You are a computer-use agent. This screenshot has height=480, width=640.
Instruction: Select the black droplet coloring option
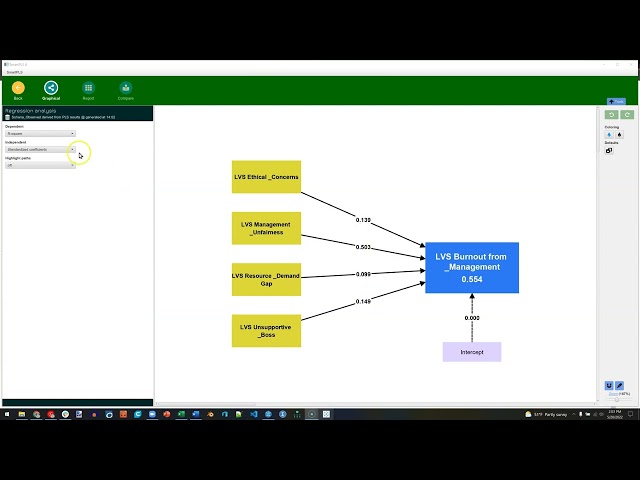619,135
